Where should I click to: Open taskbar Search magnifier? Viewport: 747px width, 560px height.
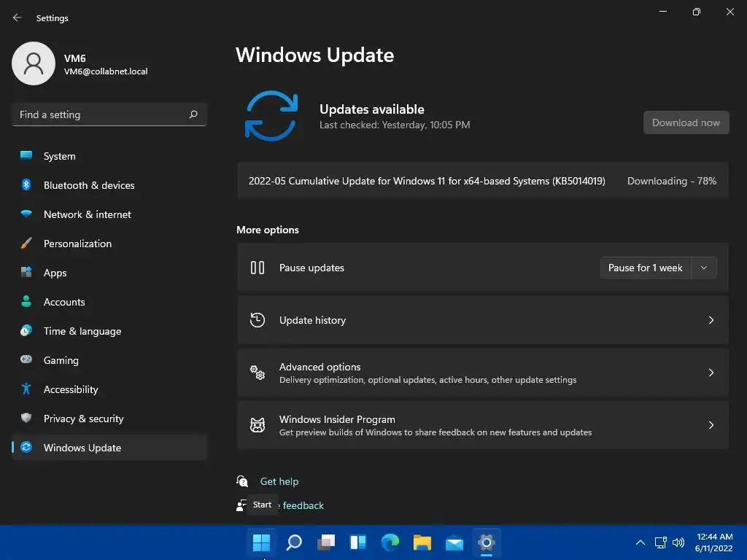click(294, 542)
